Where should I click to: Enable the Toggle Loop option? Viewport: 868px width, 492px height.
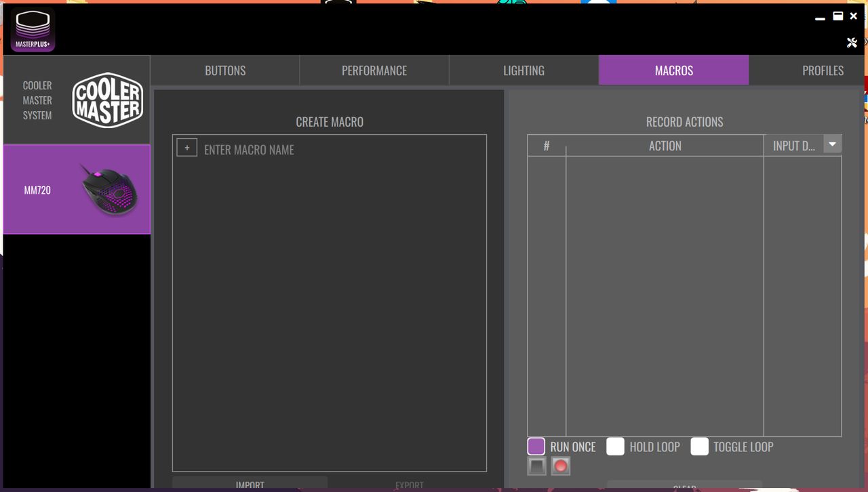tap(700, 447)
